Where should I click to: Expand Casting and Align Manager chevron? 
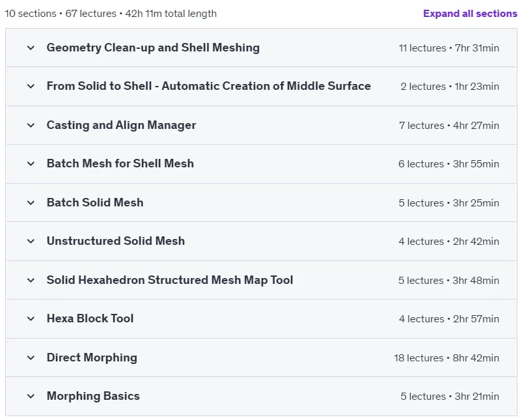coord(31,126)
